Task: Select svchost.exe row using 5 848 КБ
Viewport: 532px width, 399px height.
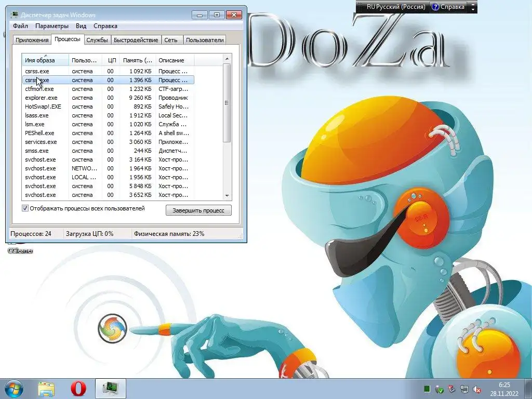Action: (108, 186)
